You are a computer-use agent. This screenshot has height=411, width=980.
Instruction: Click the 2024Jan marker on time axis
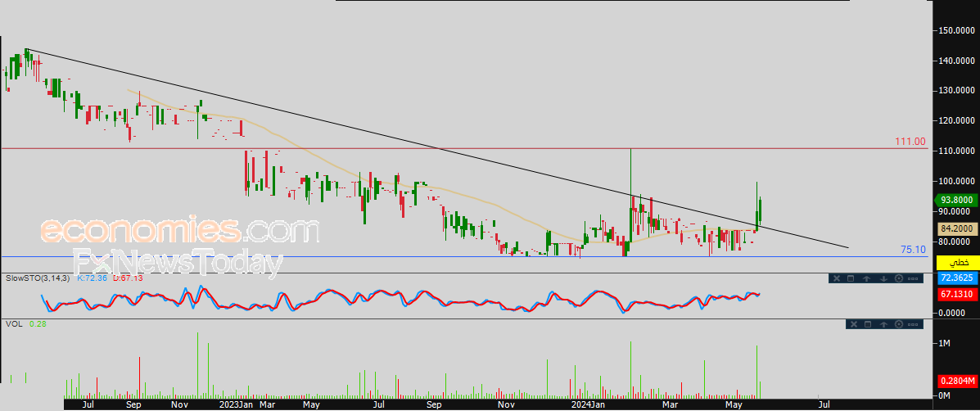(588, 405)
